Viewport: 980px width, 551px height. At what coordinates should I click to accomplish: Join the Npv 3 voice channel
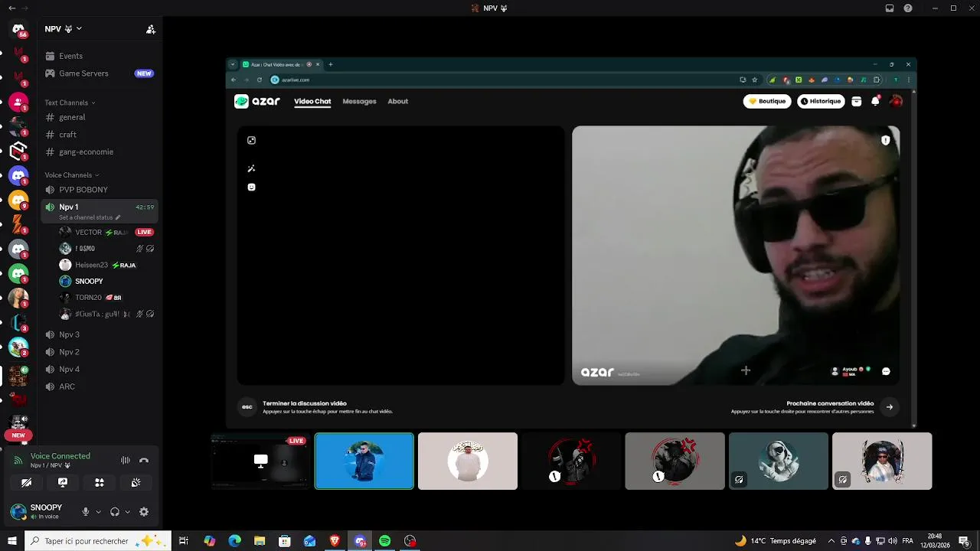coord(100,334)
